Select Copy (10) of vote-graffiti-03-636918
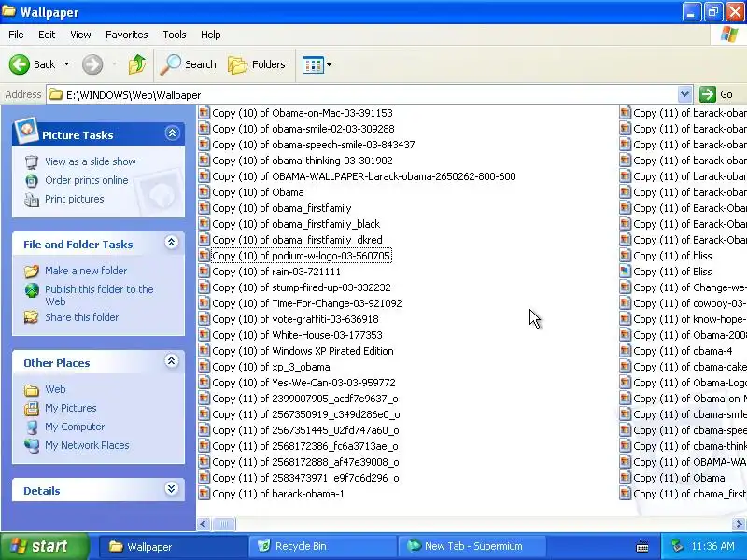The height and width of the screenshot is (560, 747). point(295,319)
